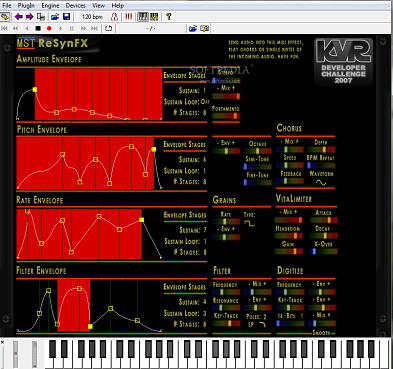This screenshot has width=393, height=369.
Task: Click the metronome icon next to 120 bpm
Action: click(114, 17)
